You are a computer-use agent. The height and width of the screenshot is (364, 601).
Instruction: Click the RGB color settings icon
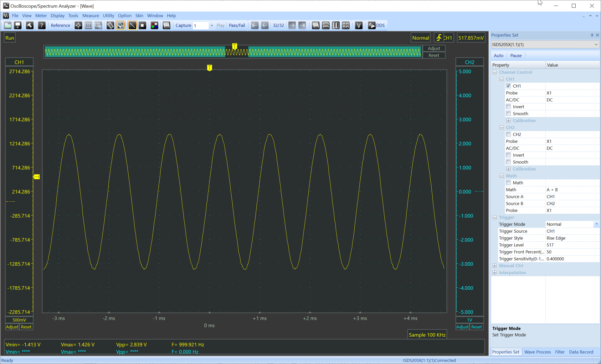(x=154, y=25)
